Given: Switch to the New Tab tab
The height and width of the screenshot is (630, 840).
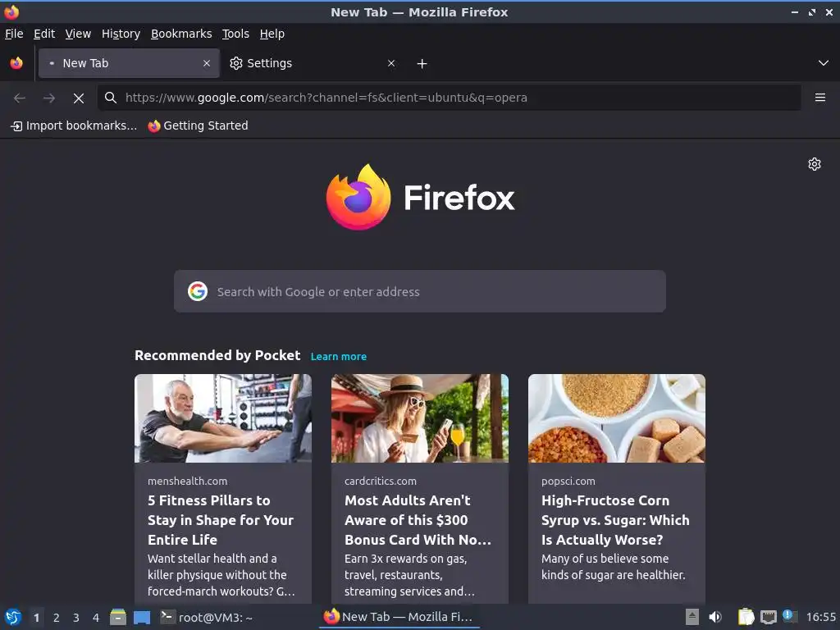Looking at the screenshot, I should coord(129,63).
